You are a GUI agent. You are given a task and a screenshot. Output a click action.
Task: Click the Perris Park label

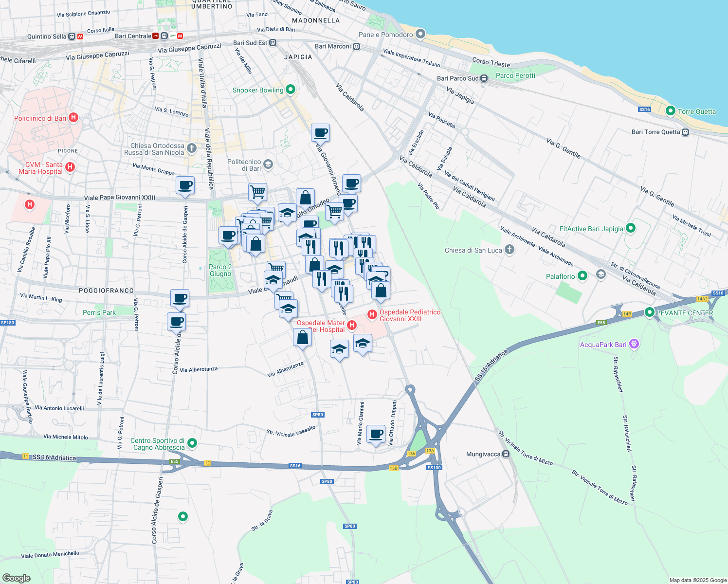(x=99, y=312)
